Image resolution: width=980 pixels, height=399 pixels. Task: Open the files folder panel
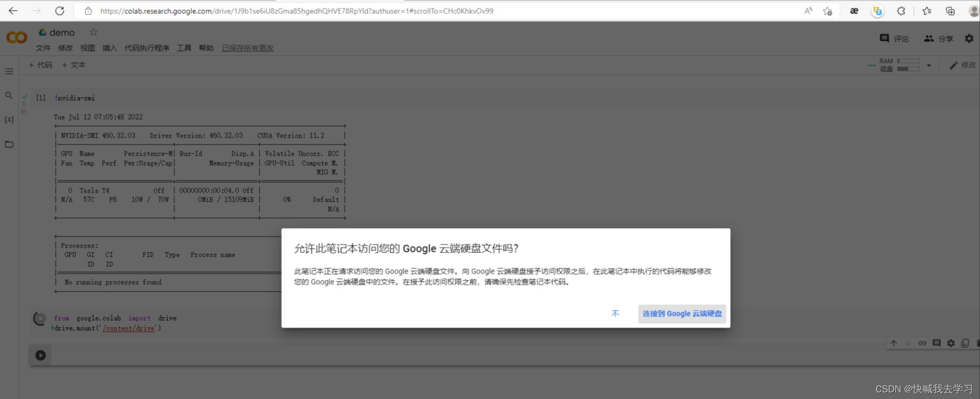click(9, 144)
